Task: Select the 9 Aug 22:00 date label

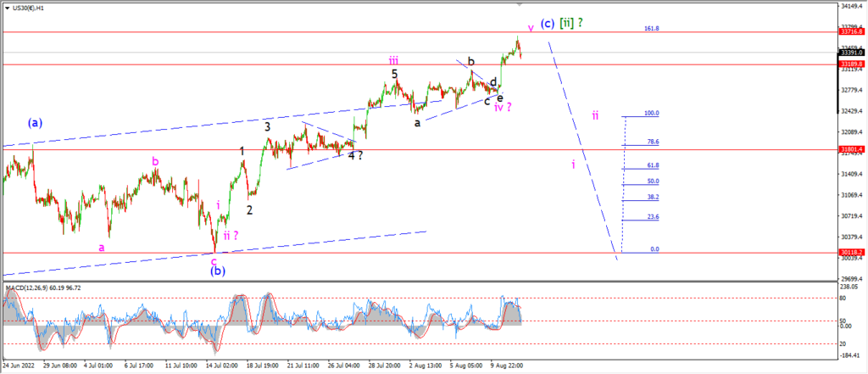Action: point(508,366)
